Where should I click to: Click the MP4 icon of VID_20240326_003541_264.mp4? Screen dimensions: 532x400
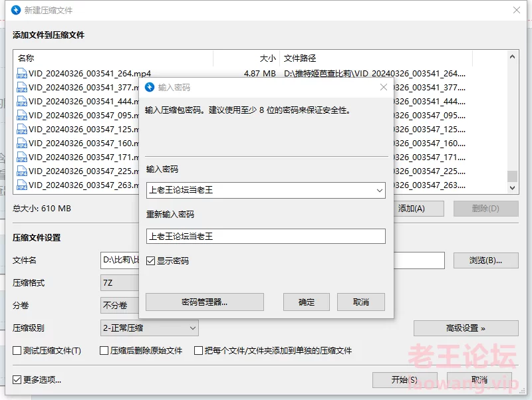click(x=22, y=73)
